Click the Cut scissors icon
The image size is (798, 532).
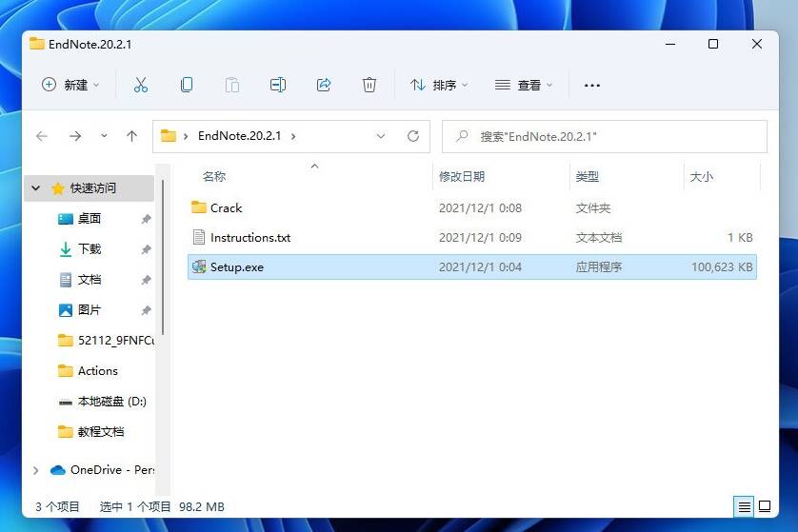[x=141, y=85]
